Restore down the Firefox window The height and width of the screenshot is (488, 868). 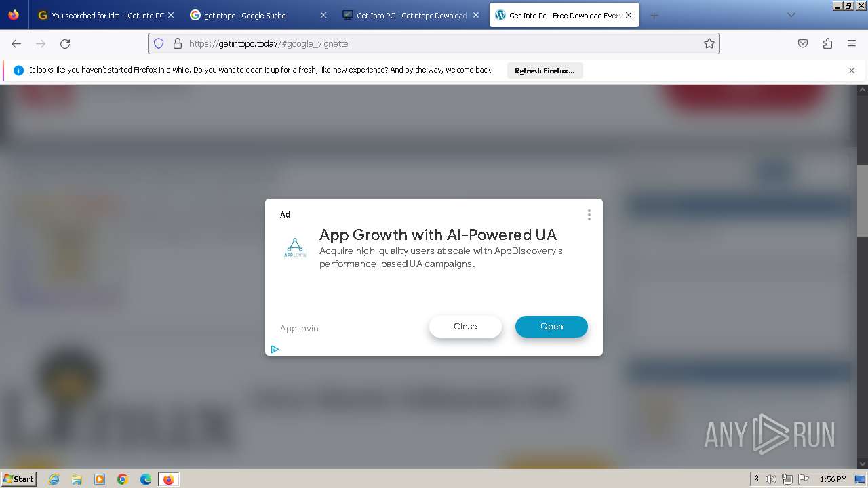coord(848,5)
